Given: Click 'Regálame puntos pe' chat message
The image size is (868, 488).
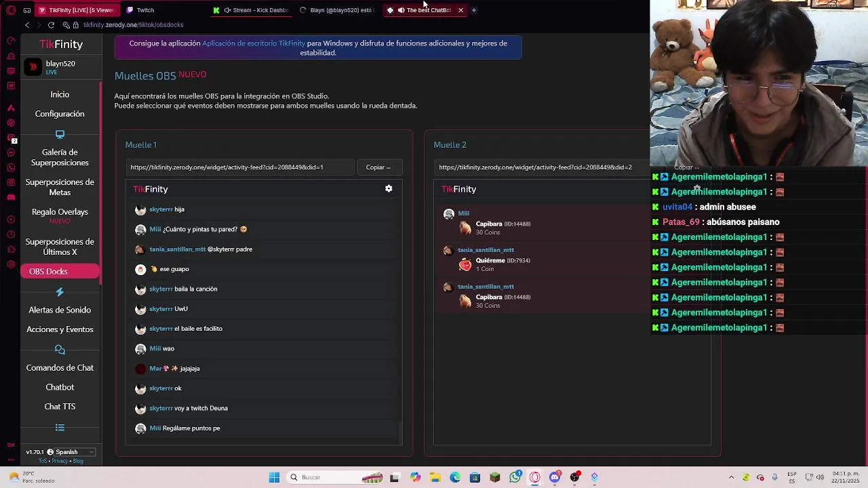Looking at the screenshot, I should (191, 428).
